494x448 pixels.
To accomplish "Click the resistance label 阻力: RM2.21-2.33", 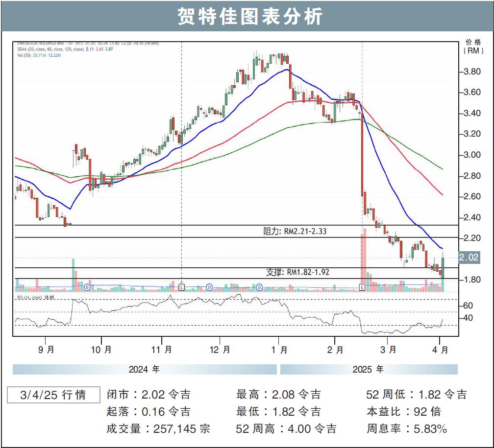I will 295,232.
